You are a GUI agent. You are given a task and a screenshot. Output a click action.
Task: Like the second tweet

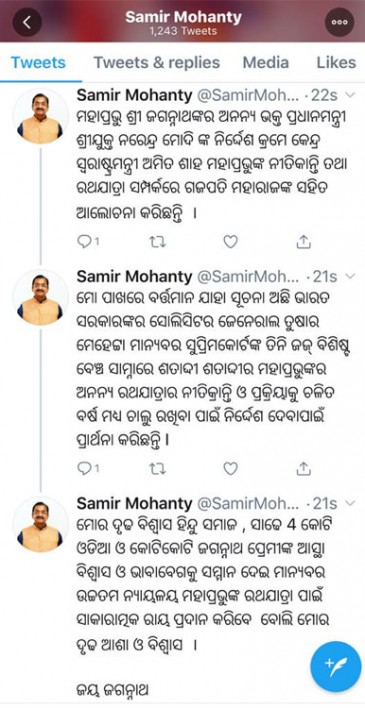(x=230, y=469)
